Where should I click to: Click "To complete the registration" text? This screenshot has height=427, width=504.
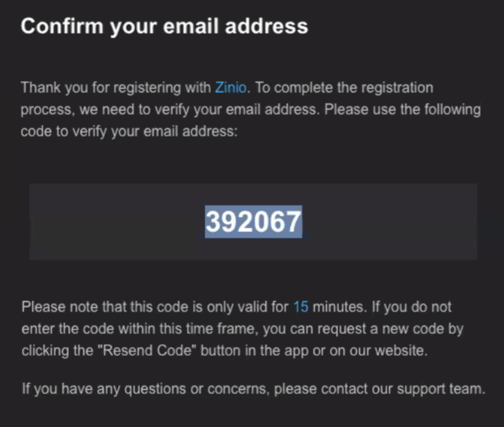344,87
